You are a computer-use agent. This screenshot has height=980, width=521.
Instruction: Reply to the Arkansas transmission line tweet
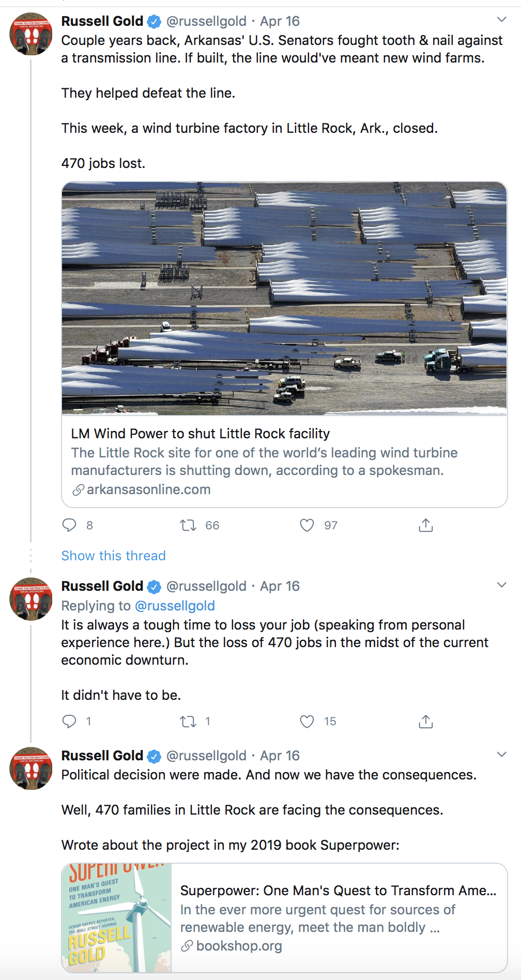69,525
